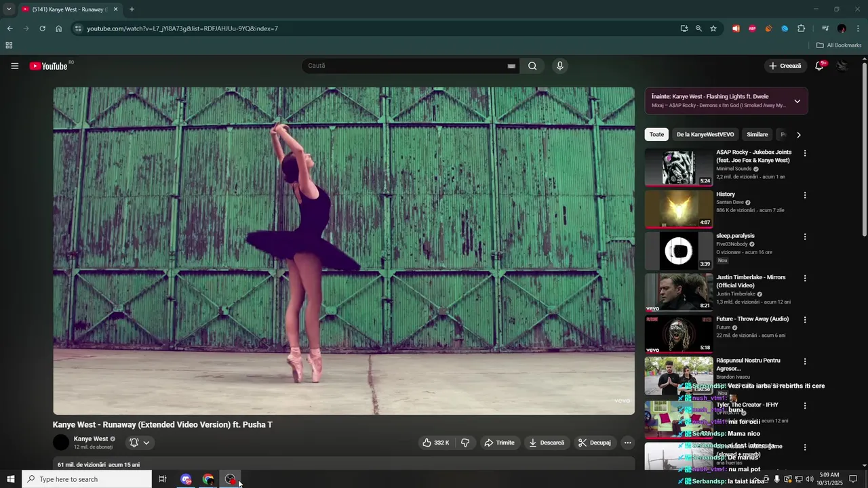Viewport: 868px width, 488px height.
Task: Bookmark this page with star icon
Action: pos(713,28)
